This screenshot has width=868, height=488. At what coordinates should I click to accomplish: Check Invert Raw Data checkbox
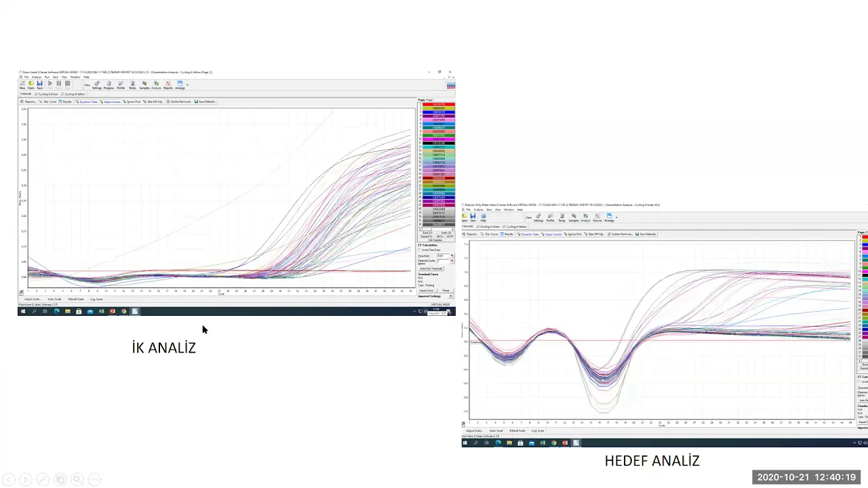420,250
